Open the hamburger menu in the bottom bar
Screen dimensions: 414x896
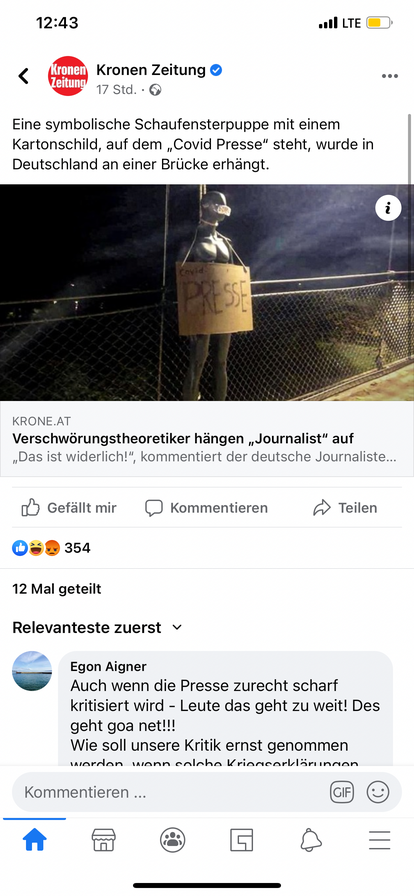[x=379, y=840]
